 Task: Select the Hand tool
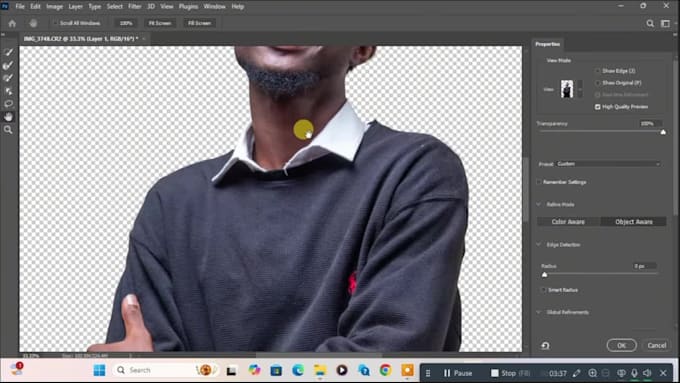click(8, 117)
